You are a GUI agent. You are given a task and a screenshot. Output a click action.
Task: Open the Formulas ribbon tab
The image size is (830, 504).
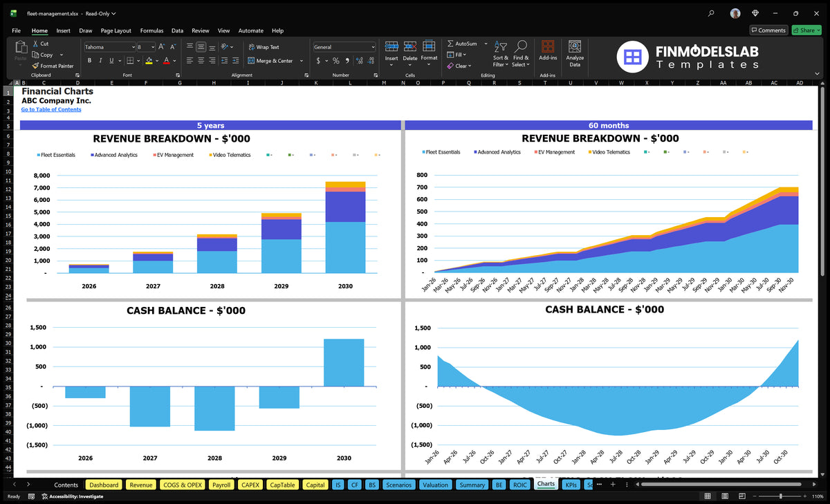point(151,30)
